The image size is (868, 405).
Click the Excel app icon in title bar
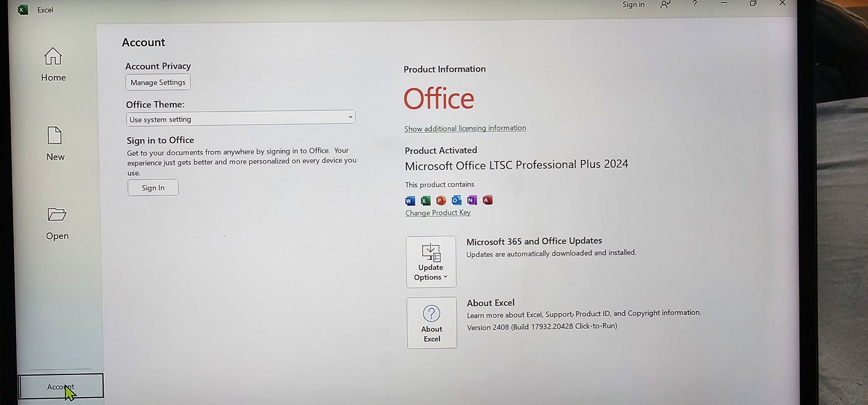(23, 10)
